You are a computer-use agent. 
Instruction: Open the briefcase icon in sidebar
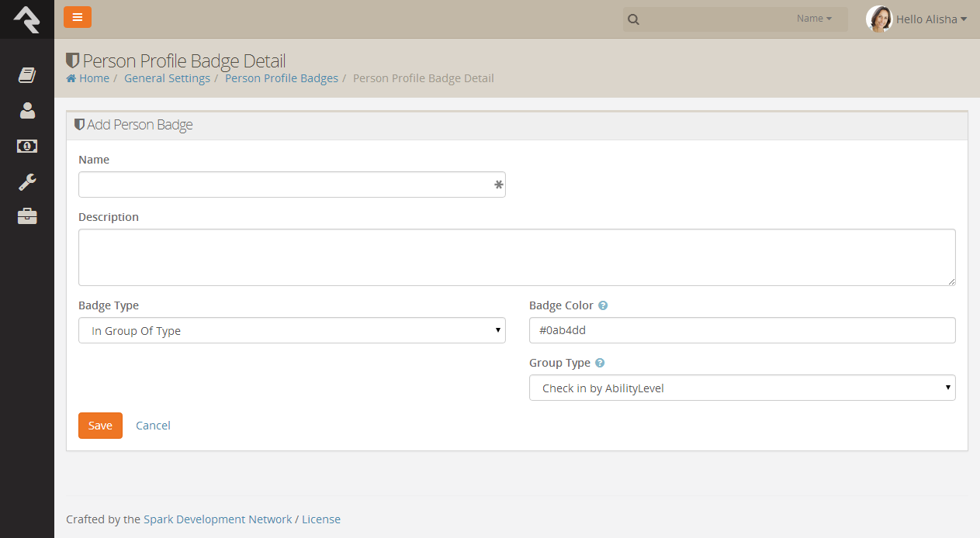(27, 216)
